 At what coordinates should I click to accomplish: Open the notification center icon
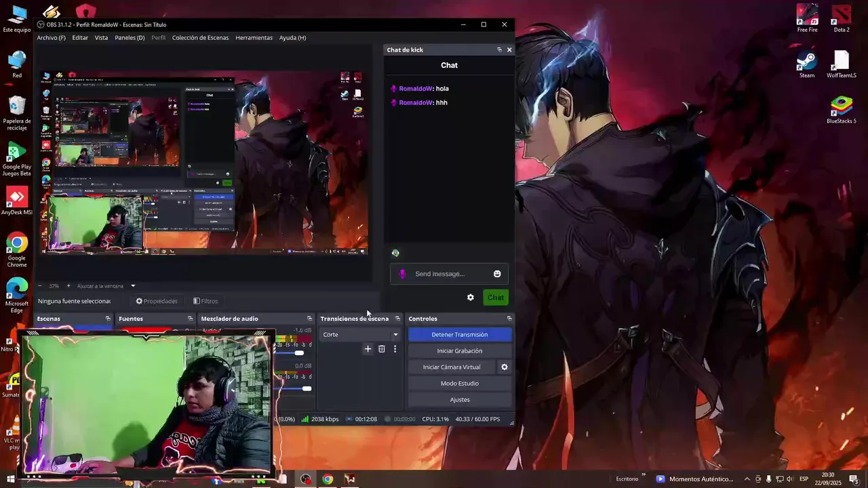853,479
